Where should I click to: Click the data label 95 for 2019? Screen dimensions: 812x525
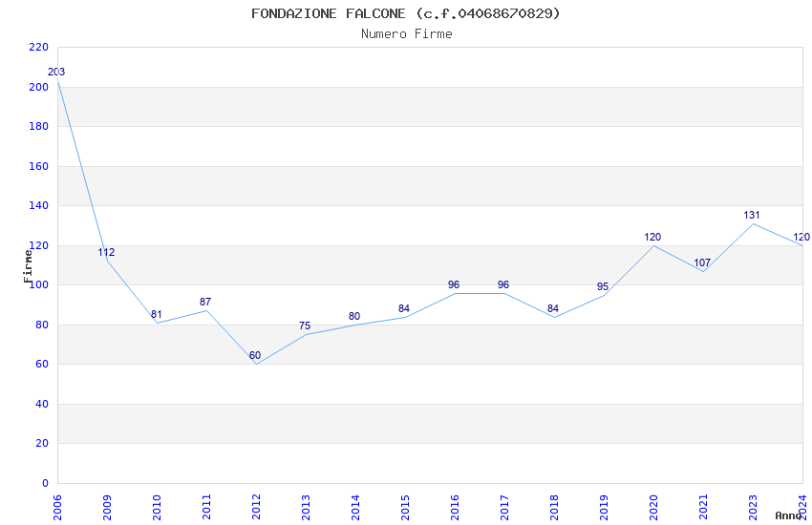point(603,287)
